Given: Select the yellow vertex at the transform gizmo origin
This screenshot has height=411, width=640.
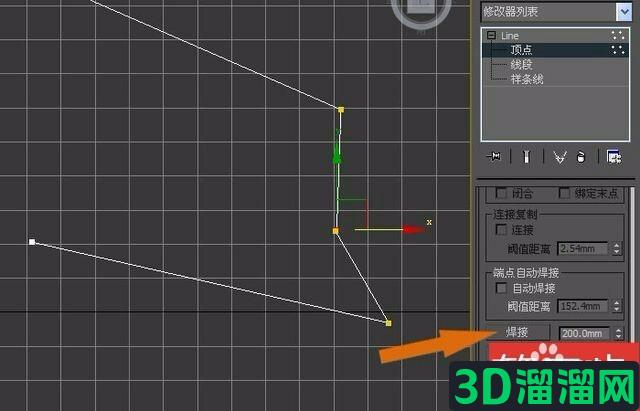Looking at the screenshot, I should click(336, 231).
